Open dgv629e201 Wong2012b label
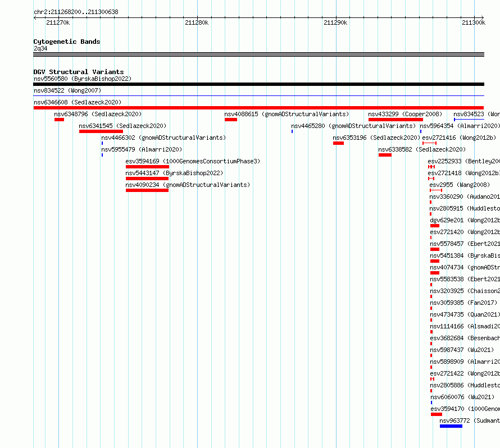Screen dimensions: 500x448 coord(465,220)
